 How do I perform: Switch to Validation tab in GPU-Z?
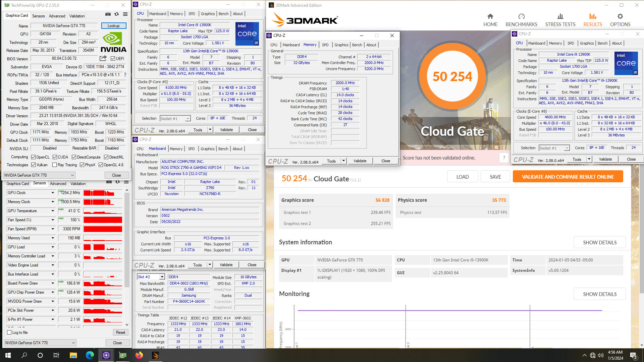[77, 16]
